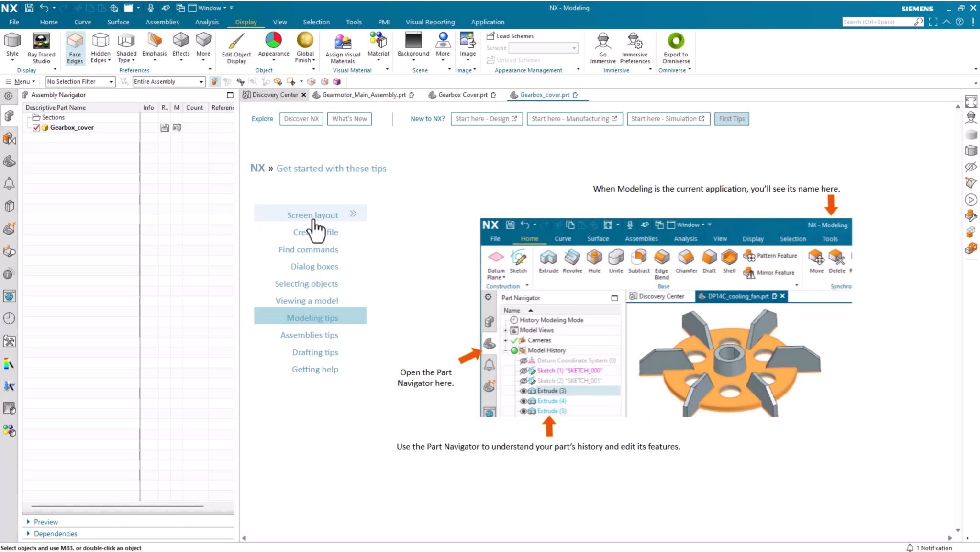Open Immersive Preferences

[x=635, y=47]
